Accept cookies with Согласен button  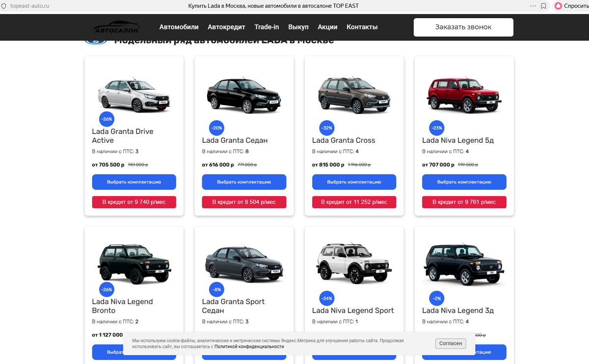(451, 343)
